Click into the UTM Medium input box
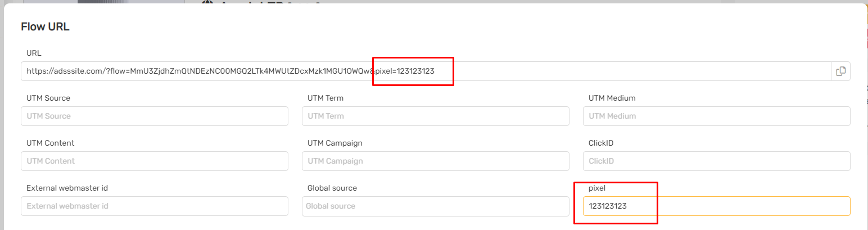 pyautogui.click(x=717, y=116)
